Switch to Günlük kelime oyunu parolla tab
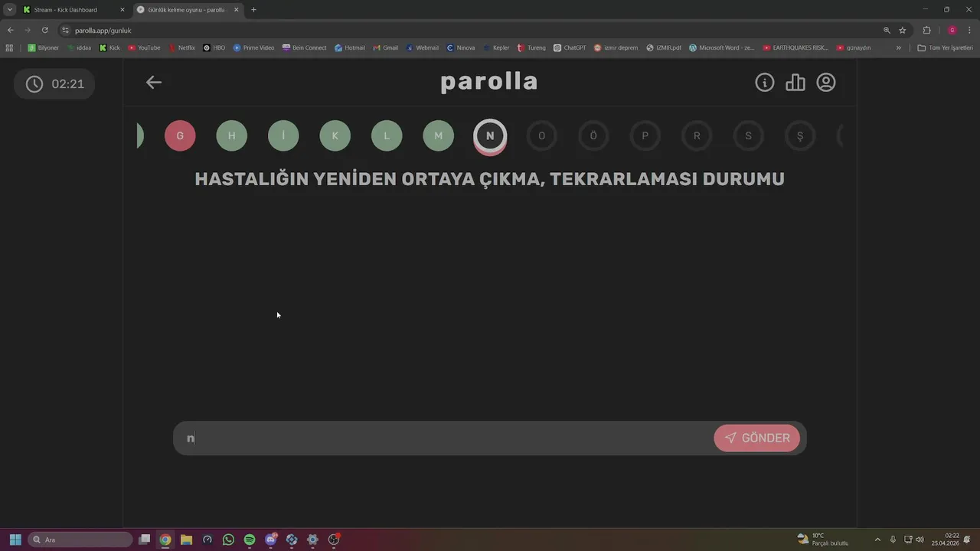Image resolution: width=980 pixels, height=551 pixels. click(188, 10)
